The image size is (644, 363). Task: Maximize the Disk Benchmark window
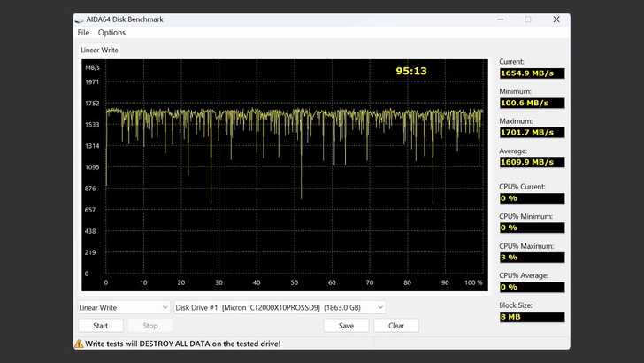tap(528, 19)
